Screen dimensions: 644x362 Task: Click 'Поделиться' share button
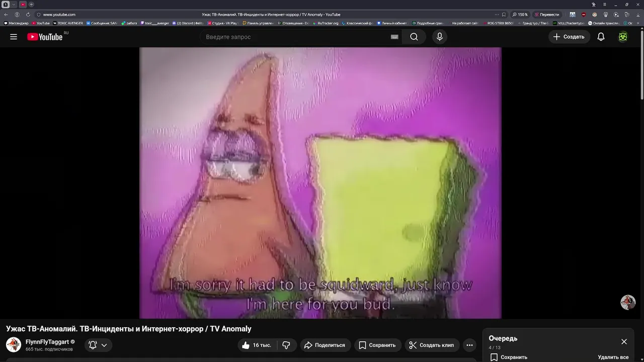[325, 345]
